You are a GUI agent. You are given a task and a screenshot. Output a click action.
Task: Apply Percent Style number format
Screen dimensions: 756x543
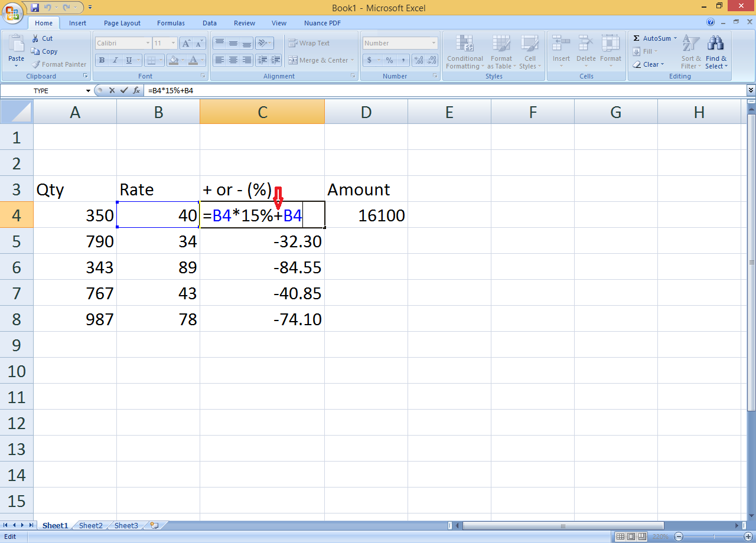(x=389, y=60)
